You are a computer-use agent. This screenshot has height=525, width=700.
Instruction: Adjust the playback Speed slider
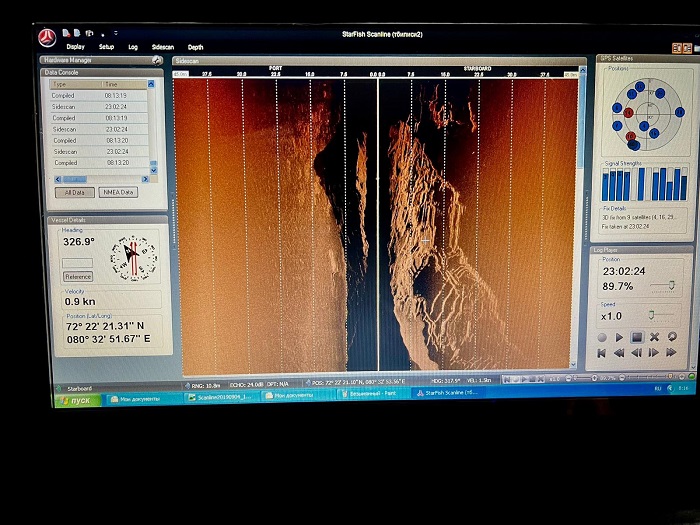click(652, 316)
